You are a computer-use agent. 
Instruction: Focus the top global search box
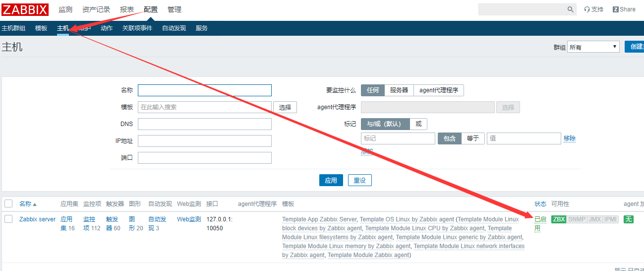click(x=522, y=9)
